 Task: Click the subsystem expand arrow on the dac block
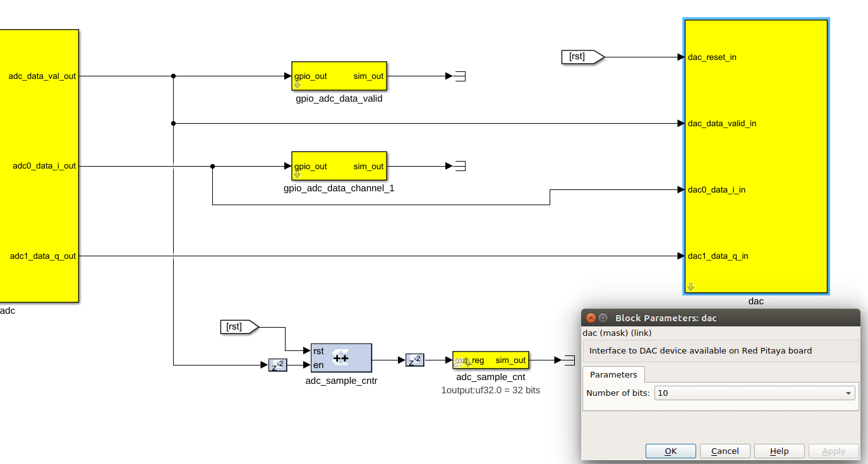click(x=692, y=287)
